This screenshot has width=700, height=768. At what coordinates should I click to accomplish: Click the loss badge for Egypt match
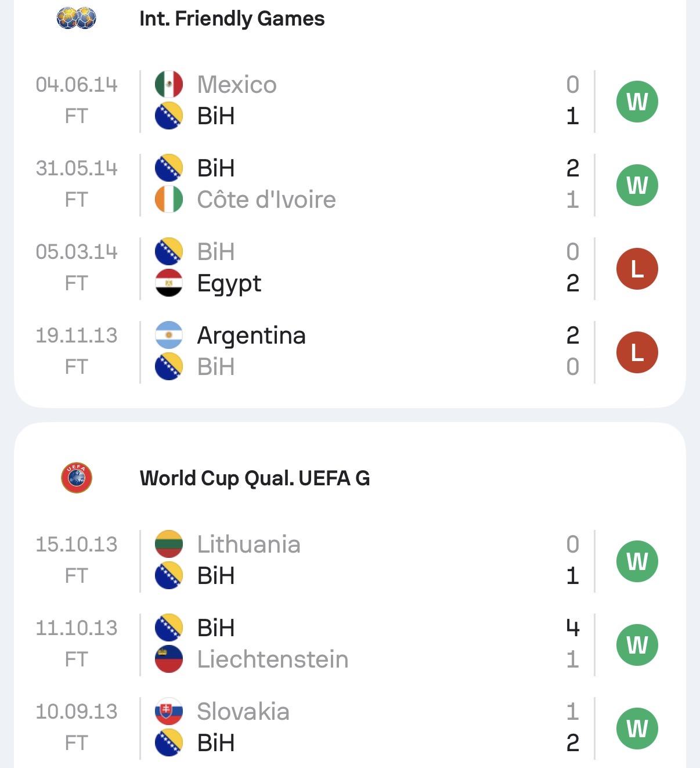coord(637,269)
